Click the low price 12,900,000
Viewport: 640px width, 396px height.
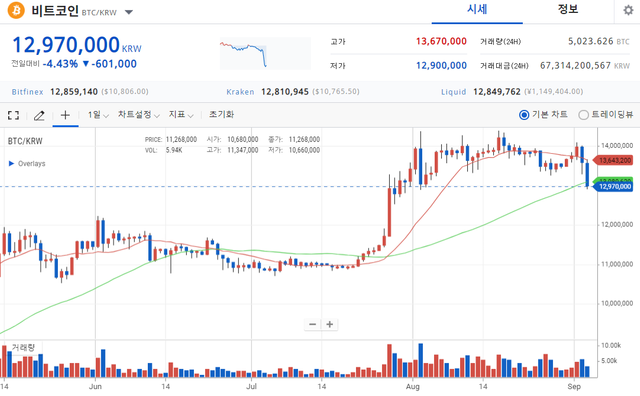coord(441,65)
